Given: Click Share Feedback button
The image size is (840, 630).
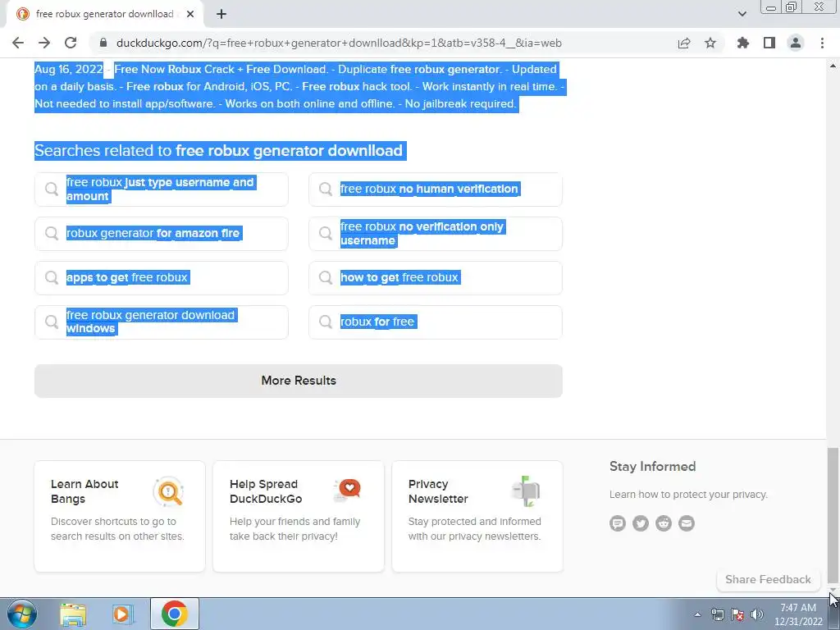Looking at the screenshot, I should (x=768, y=580).
